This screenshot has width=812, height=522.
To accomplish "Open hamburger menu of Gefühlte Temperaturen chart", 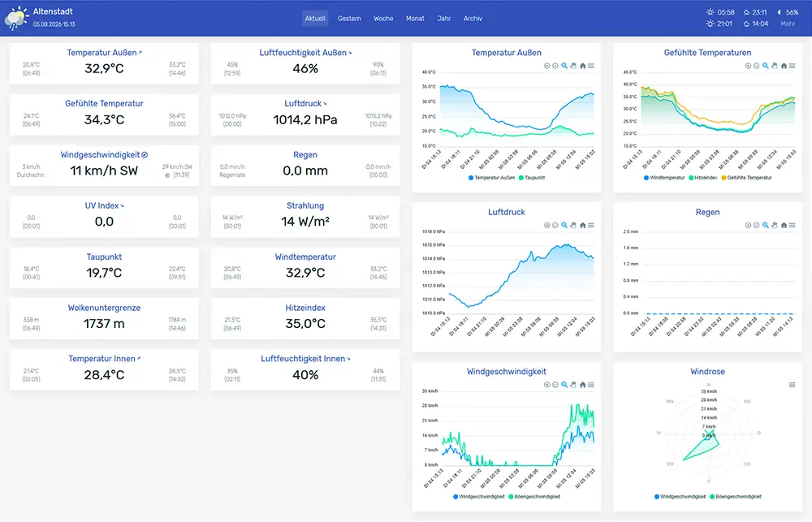I will pos(792,66).
